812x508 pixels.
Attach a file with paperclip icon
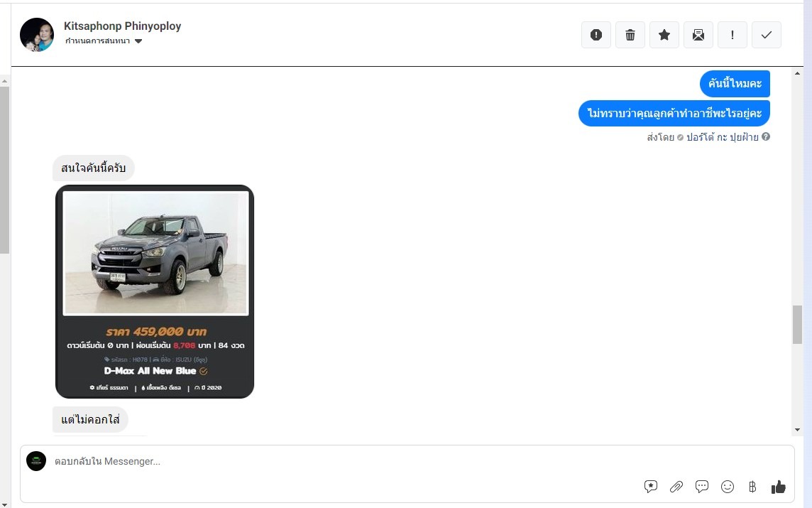tap(676, 486)
